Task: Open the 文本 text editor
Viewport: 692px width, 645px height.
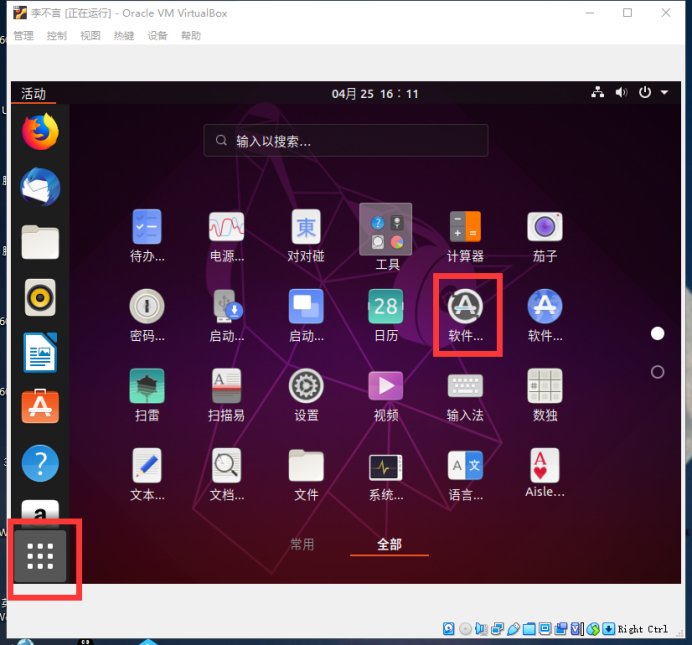Action: (x=147, y=475)
